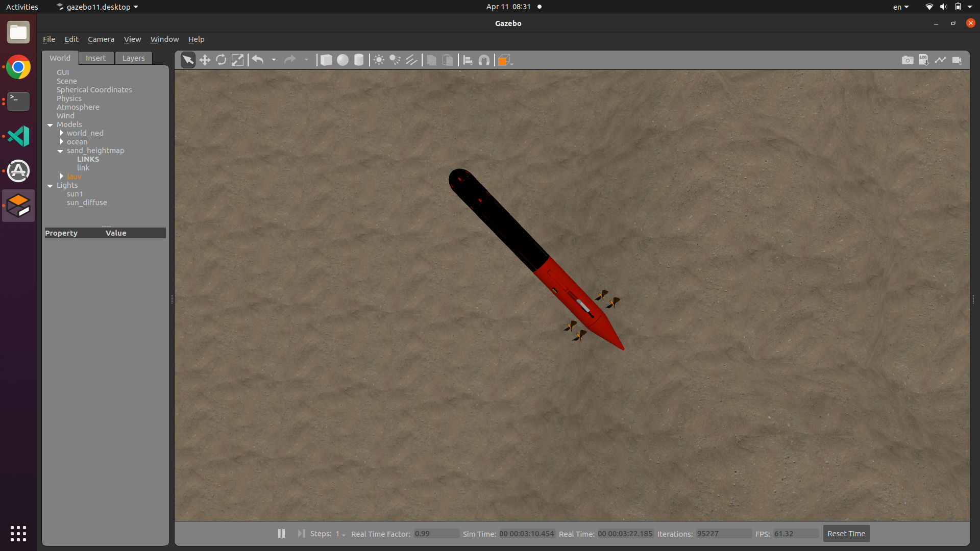The image size is (980, 551).
Task: Open the undo history dropdown arrow
Action: [274, 60]
